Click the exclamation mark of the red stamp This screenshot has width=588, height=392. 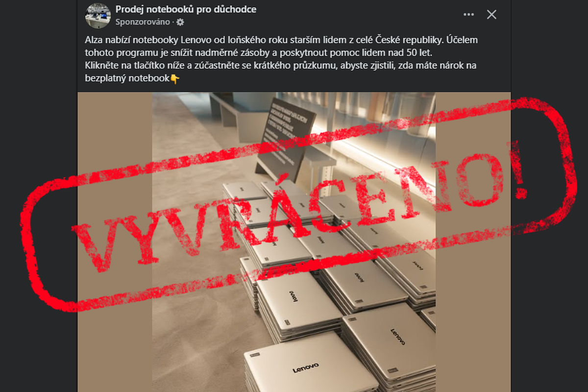click(520, 165)
